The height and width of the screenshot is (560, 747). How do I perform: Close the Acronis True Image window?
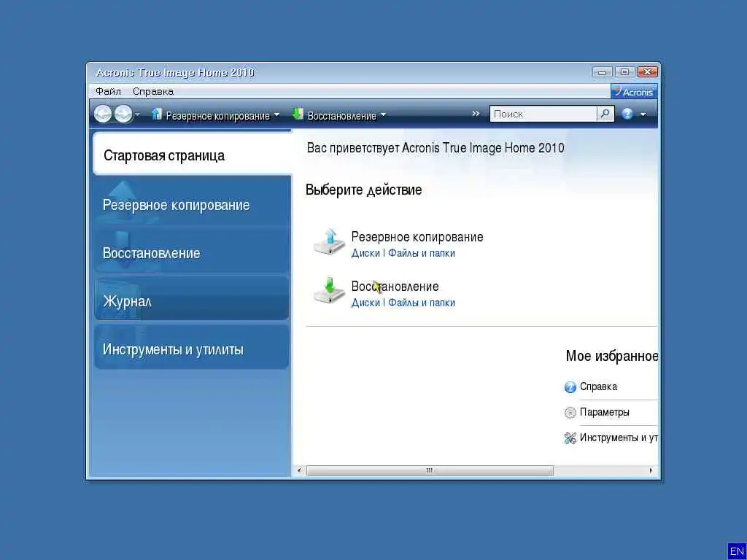pos(647,72)
